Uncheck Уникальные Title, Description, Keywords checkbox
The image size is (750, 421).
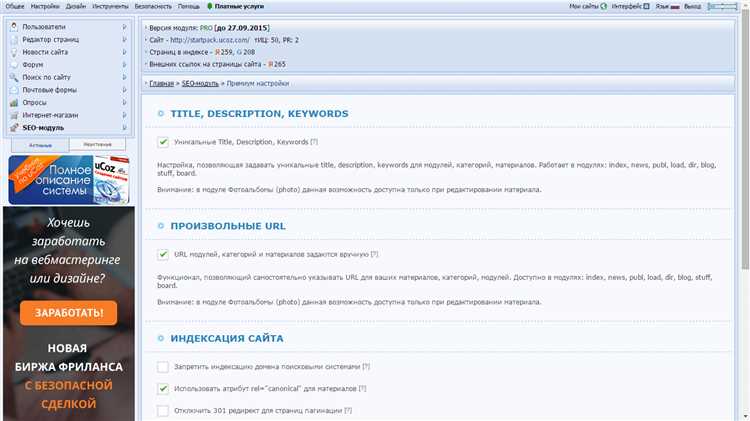click(x=163, y=142)
